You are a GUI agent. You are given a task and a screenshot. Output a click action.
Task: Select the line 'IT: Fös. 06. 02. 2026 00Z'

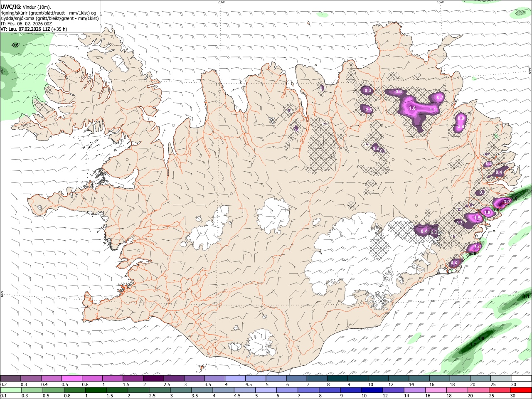click(x=26, y=24)
